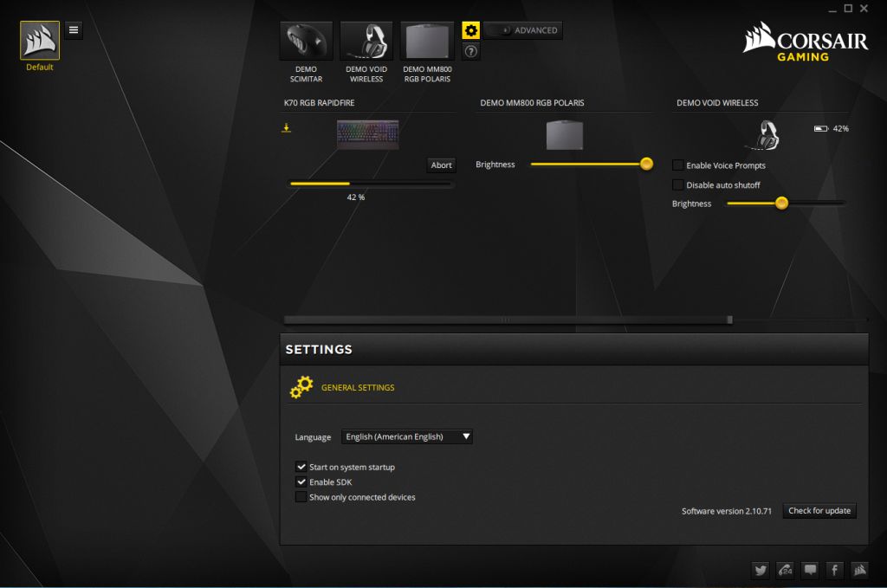The width and height of the screenshot is (887, 588).
Task: Open the Facebook link icon
Action: (x=835, y=570)
